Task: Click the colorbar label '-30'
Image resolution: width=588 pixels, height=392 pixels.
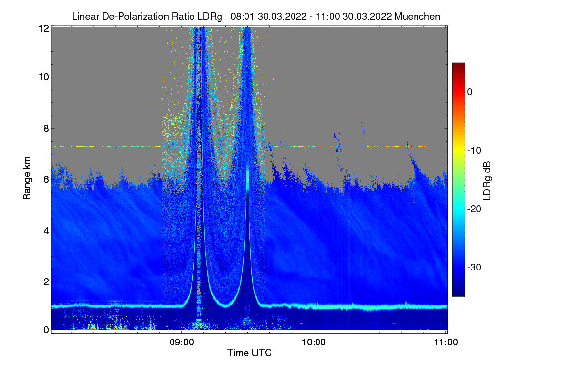Action: tap(474, 268)
